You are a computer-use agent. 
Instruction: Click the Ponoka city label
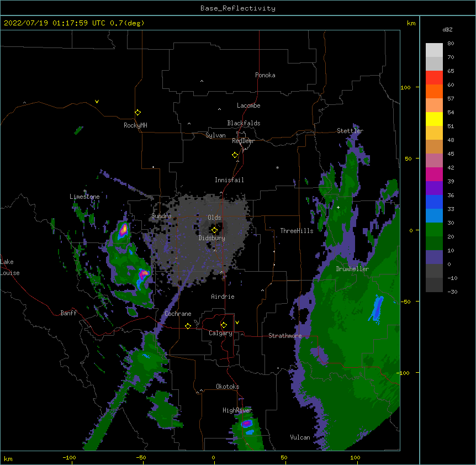pos(265,75)
